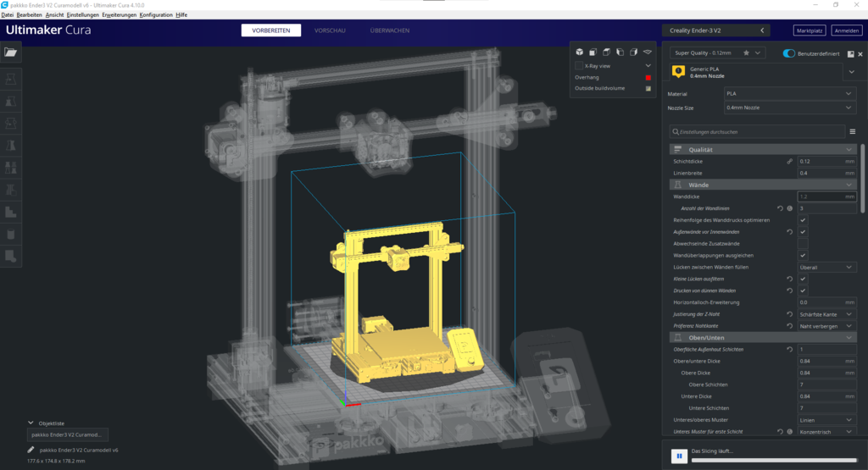Select the cylinder-shaped tool in left toolbar
Viewport: 868px width, 470px height.
pyautogui.click(x=10, y=235)
